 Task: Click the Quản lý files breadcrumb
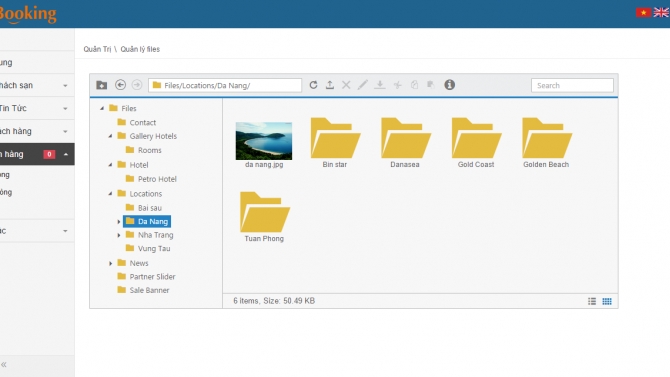(140, 49)
